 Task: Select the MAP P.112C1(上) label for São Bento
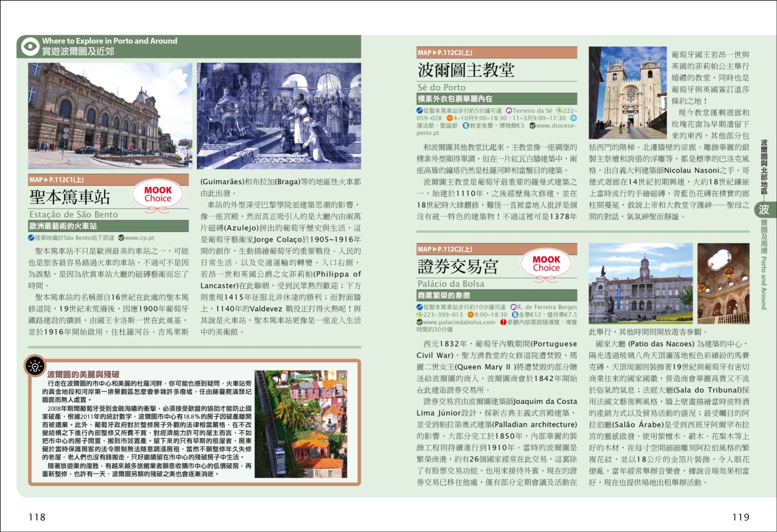tap(56, 180)
